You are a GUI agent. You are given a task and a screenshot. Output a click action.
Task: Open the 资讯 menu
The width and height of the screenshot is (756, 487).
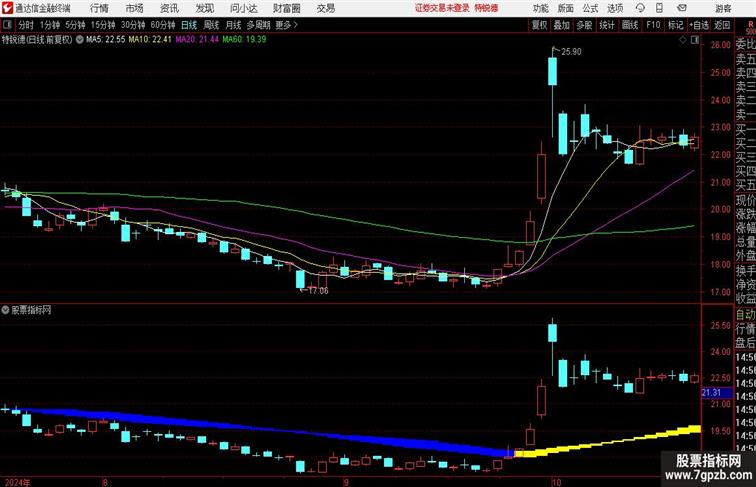click(x=169, y=8)
